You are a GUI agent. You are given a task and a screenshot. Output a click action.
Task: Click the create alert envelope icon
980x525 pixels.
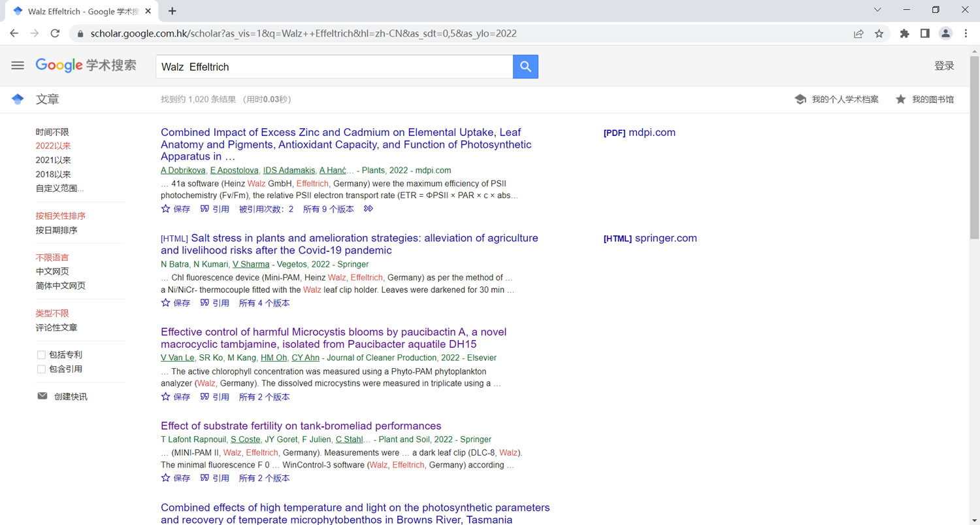(x=42, y=396)
